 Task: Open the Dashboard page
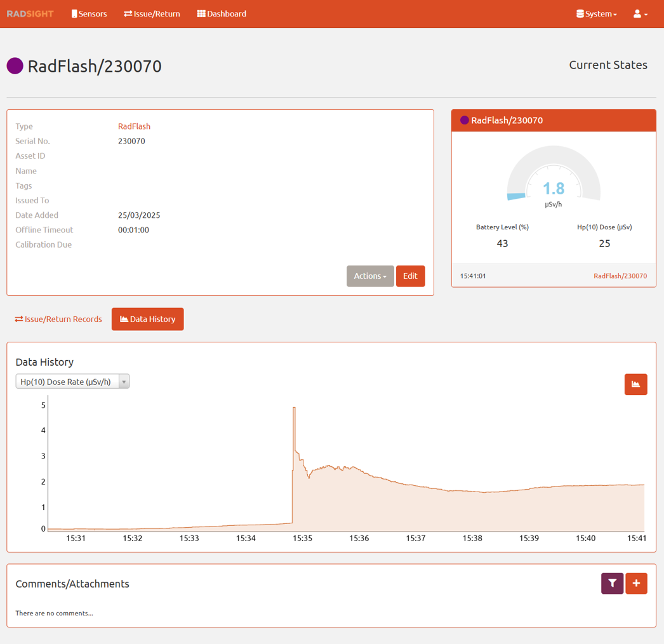222,14
